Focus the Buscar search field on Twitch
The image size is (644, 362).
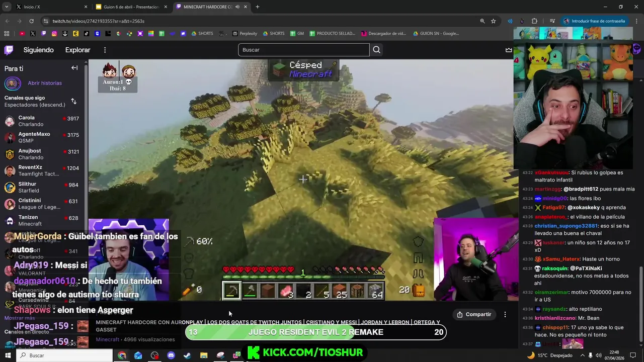tap(303, 50)
